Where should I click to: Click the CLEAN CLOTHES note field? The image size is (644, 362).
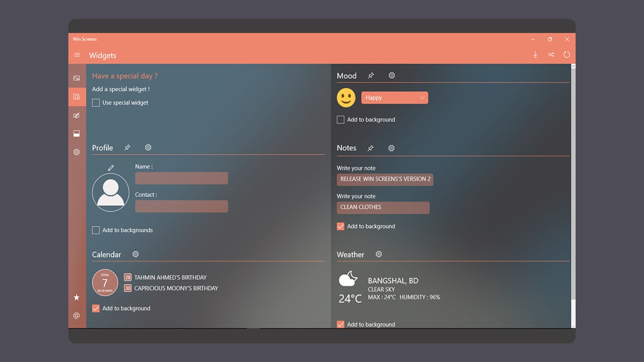tap(383, 207)
